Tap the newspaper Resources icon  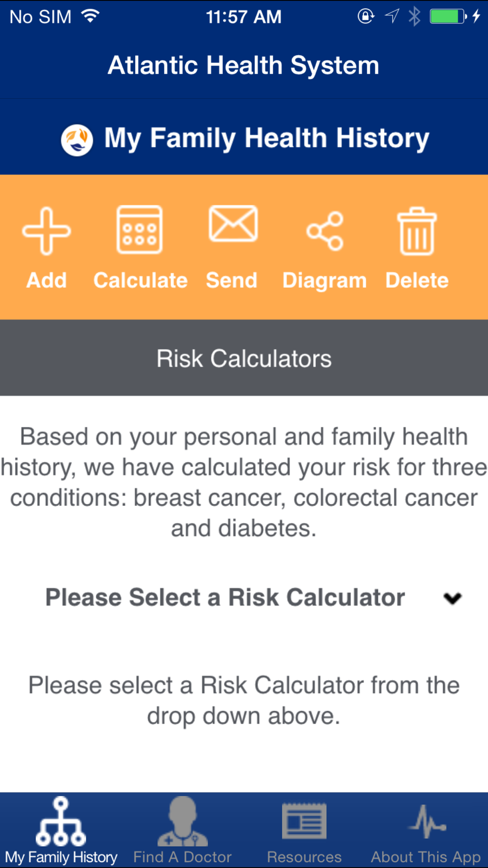click(x=305, y=821)
